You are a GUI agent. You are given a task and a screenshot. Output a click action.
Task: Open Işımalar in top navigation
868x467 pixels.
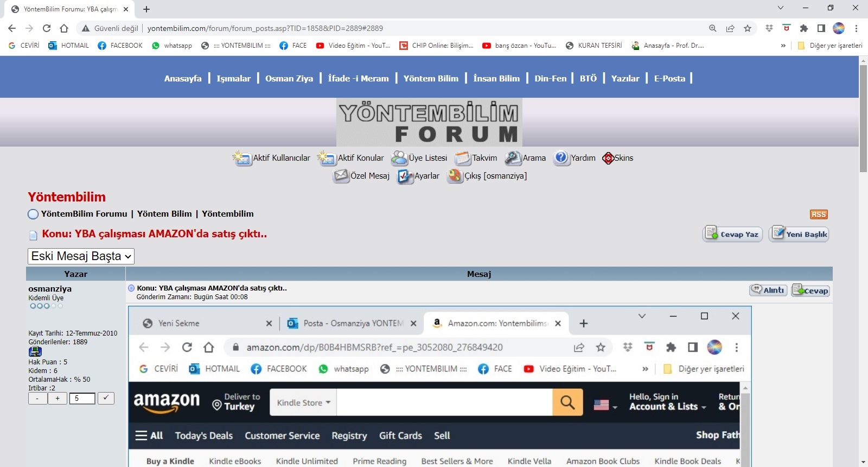coord(234,78)
